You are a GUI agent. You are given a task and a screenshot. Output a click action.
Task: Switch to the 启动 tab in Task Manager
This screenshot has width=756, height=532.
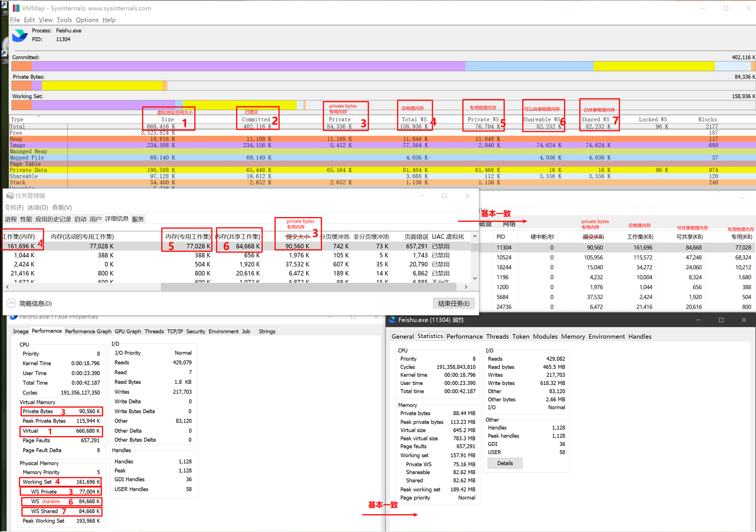click(x=80, y=219)
